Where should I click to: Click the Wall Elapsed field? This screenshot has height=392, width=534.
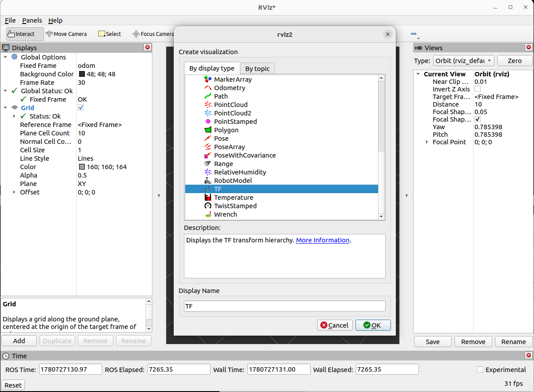point(387,369)
